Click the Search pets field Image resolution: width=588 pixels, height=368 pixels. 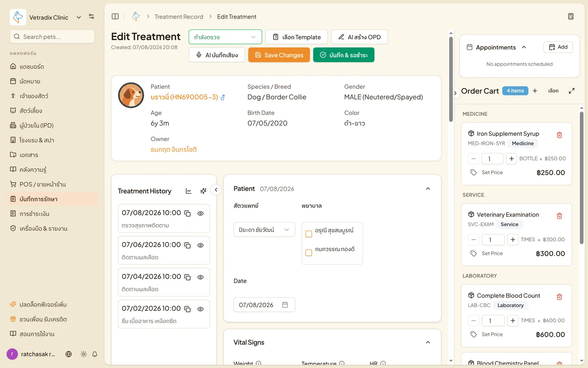52,36
